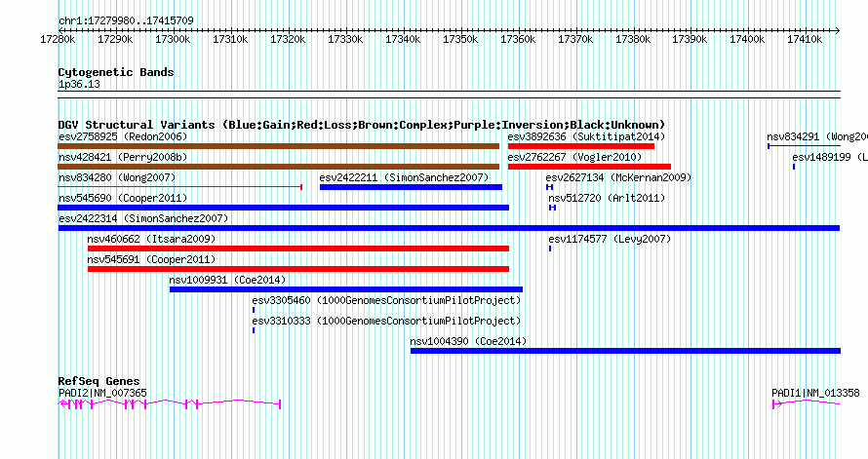
Task: Select the blue nsv1004390 gain bar
Action: point(625,351)
